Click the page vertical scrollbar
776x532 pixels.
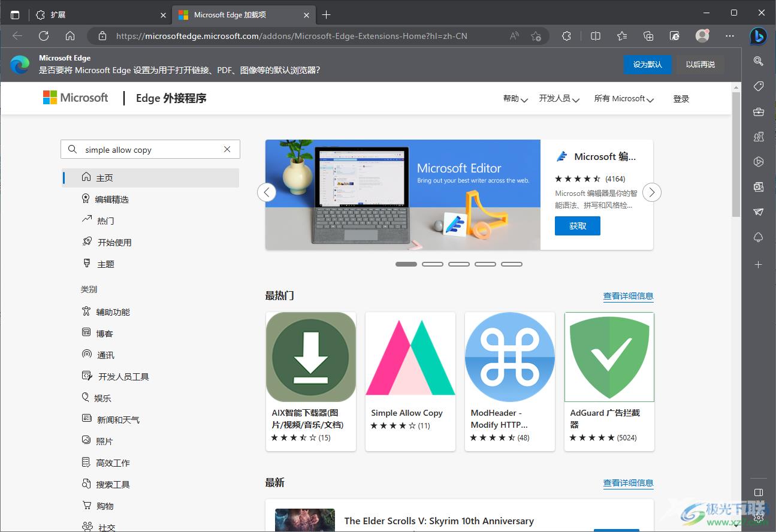pos(736,156)
